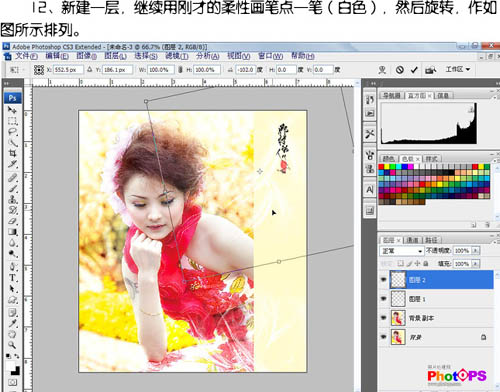Open the 工作区 workspace dropdown
This screenshot has width=500, height=392.
(458, 69)
